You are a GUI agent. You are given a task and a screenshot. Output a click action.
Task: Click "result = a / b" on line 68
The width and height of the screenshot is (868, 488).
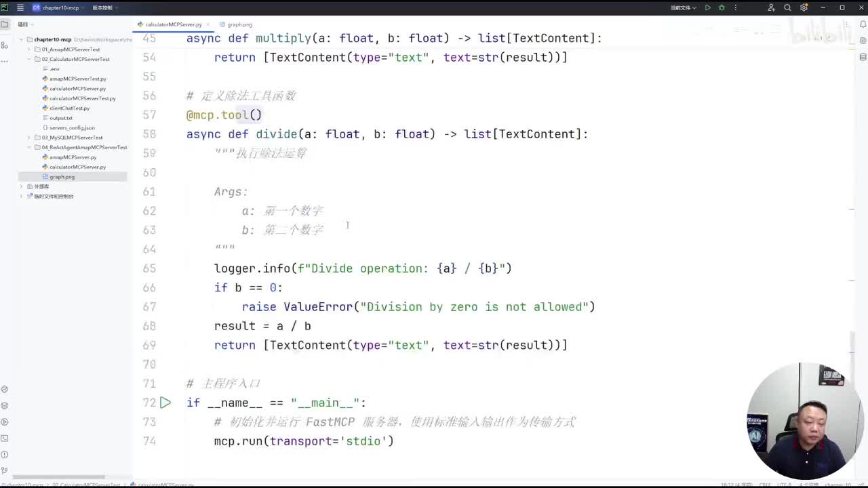[x=262, y=326]
